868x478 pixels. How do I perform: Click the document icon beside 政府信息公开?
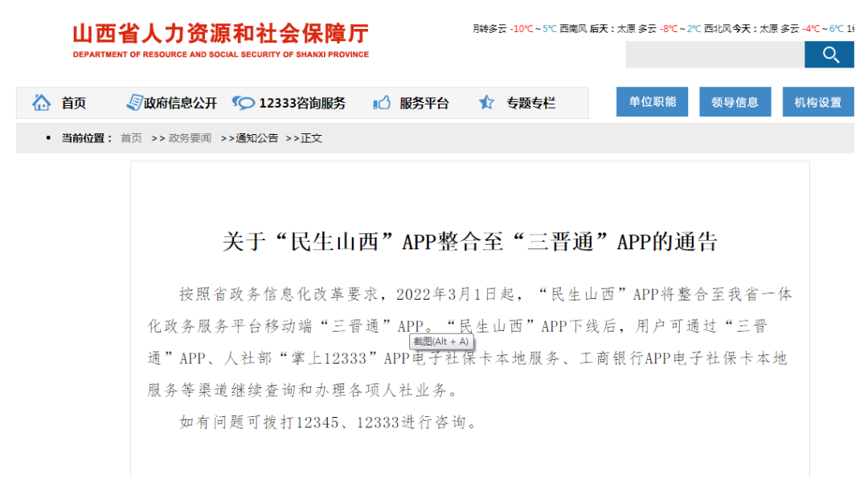coord(134,103)
